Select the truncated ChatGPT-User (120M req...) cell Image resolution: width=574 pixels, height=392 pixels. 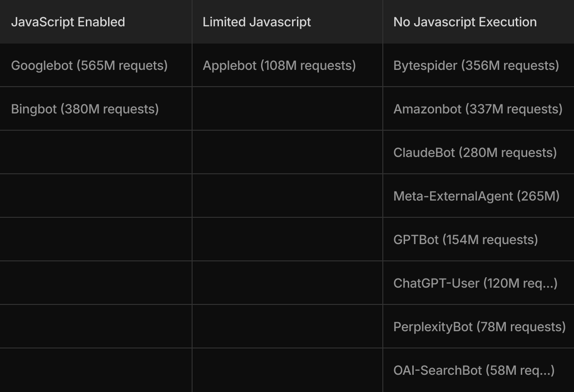click(479, 283)
